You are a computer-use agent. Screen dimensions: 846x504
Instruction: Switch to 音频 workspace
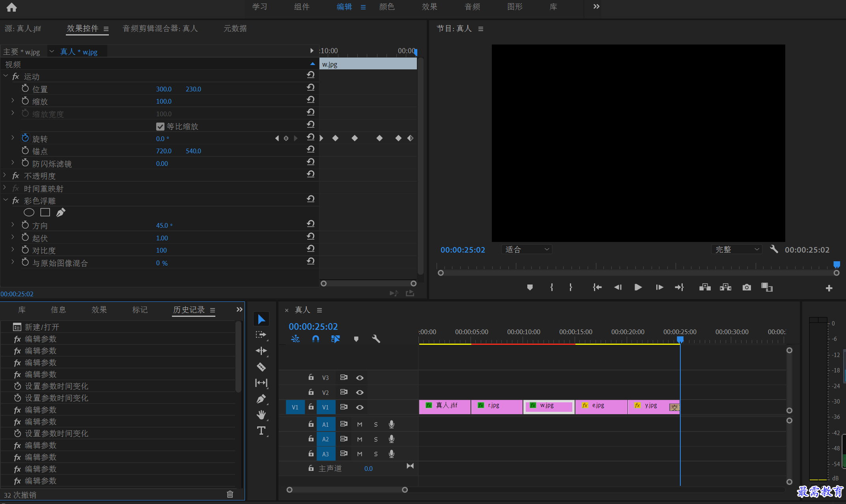click(472, 7)
